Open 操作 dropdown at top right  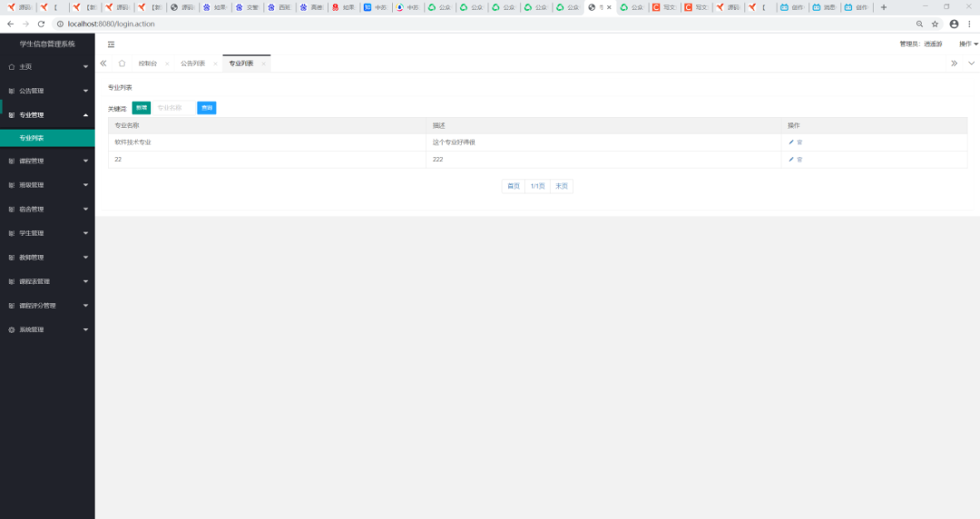point(968,44)
